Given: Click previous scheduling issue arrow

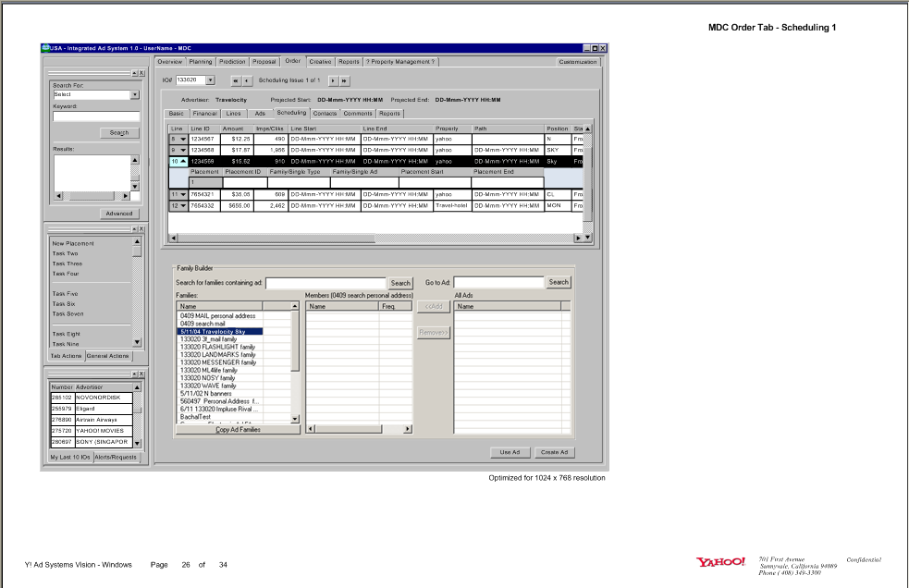Looking at the screenshot, I should coord(247,80).
